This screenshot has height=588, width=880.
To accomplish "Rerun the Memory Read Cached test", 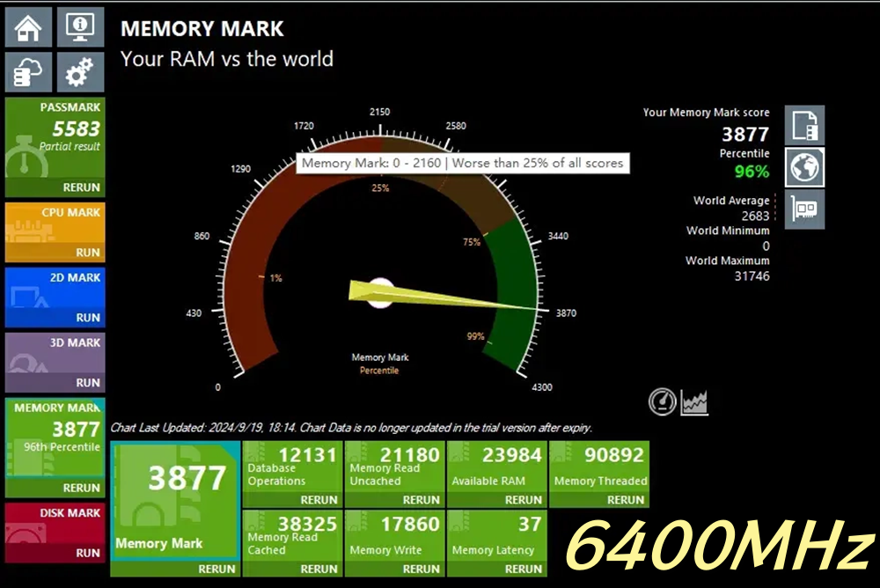I will click(319, 569).
